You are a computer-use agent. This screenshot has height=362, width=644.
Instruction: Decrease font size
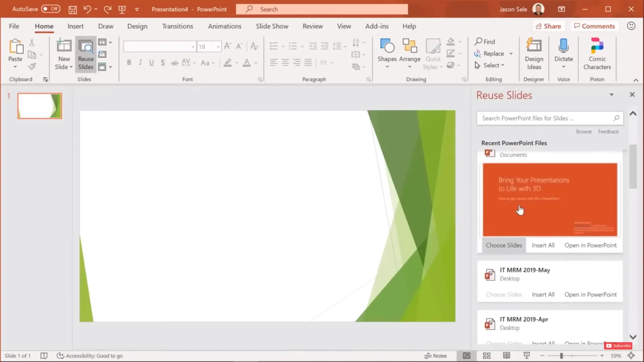(239, 46)
